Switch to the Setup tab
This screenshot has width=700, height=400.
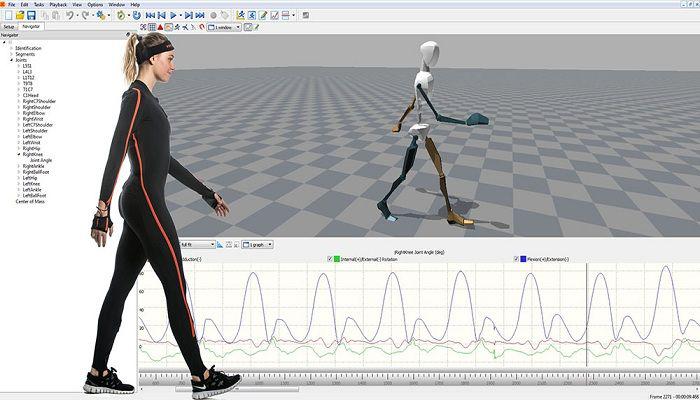(x=9, y=27)
